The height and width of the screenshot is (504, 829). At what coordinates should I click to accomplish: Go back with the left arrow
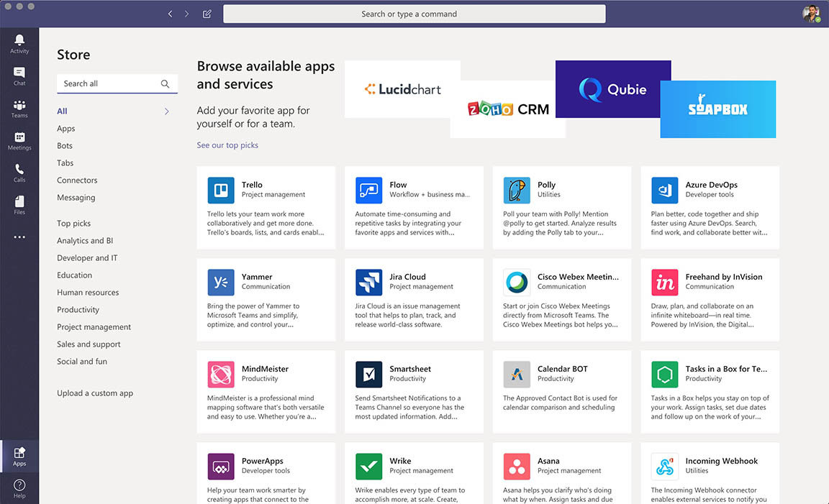(171, 14)
